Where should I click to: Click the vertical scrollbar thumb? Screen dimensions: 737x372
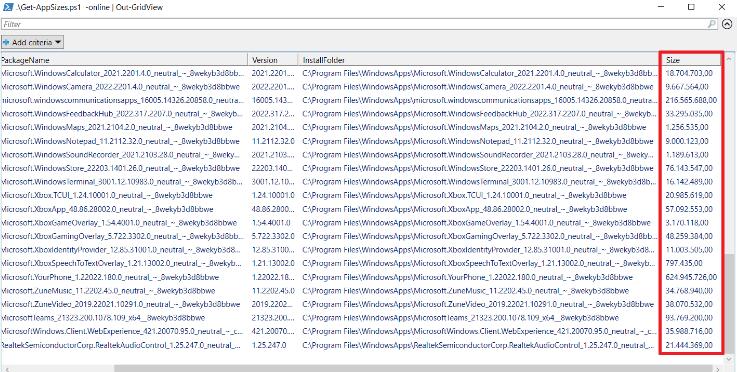729,303
